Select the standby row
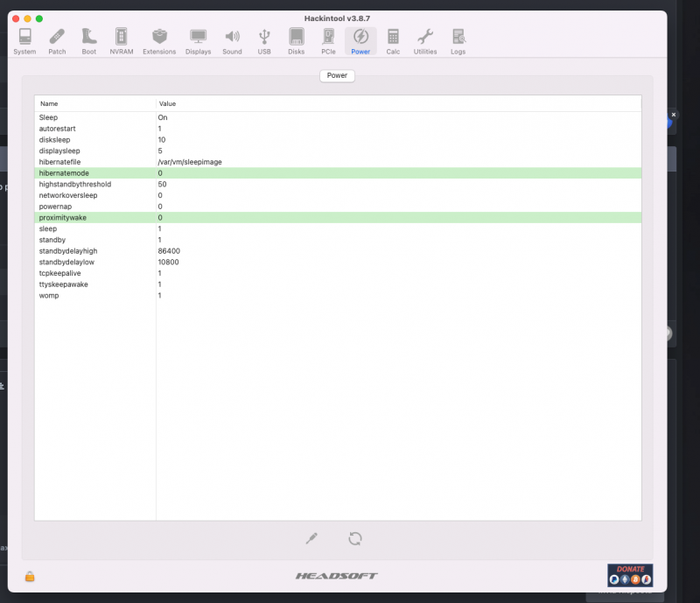This screenshot has width=700, height=603. (x=338, y=240)
